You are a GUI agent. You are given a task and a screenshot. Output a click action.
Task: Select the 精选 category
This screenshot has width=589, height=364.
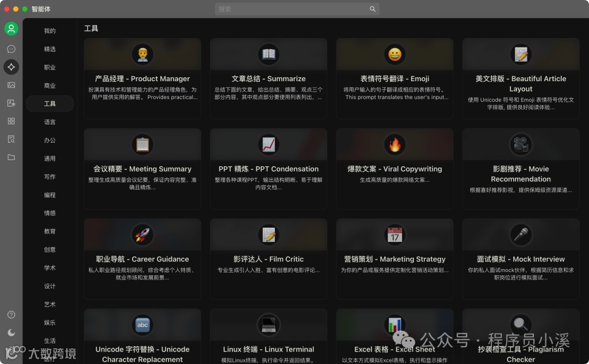[50, 49]
